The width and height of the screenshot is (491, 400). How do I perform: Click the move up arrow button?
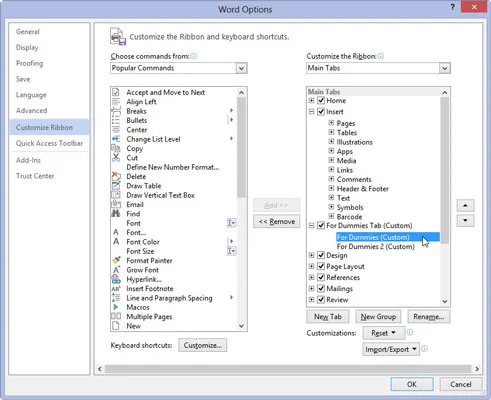point(465,206)
